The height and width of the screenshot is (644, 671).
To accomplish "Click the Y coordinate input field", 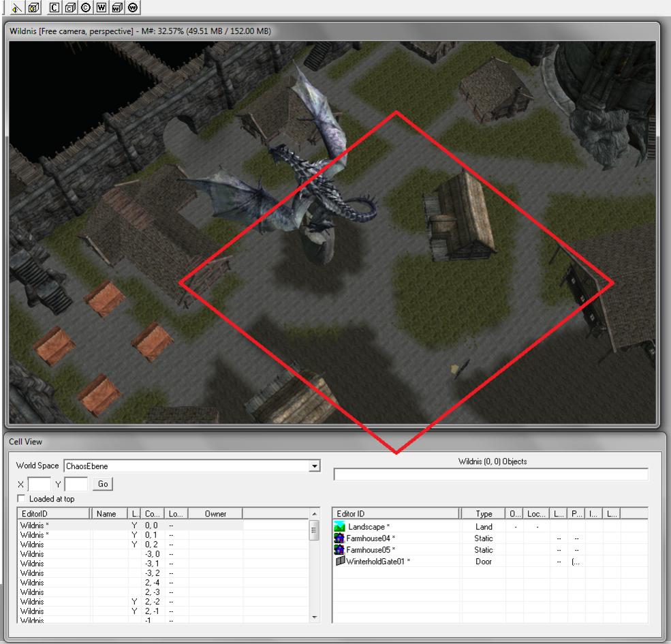I will coord(76,484).
